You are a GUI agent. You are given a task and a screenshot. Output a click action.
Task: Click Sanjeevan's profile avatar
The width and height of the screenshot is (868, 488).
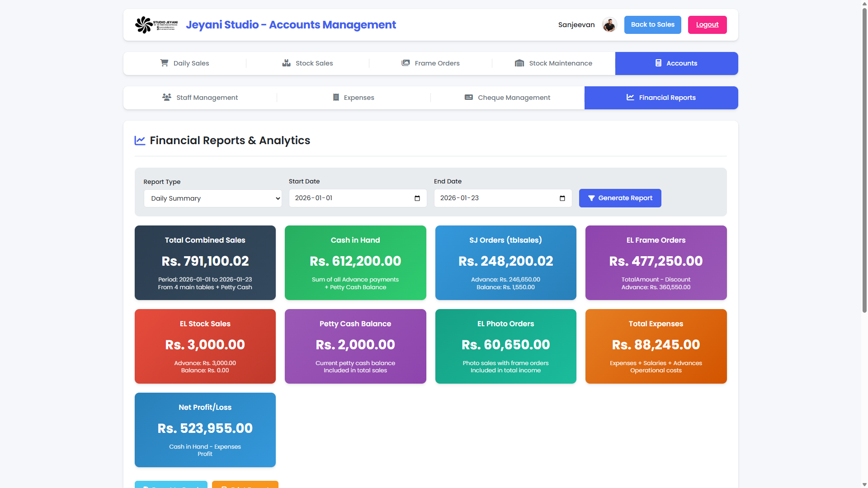pos(609,25)
